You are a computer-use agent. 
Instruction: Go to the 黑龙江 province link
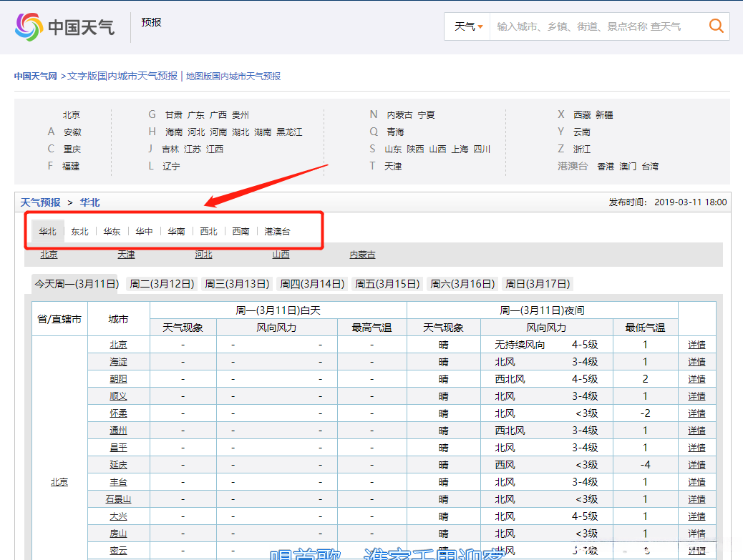(289, 132)
